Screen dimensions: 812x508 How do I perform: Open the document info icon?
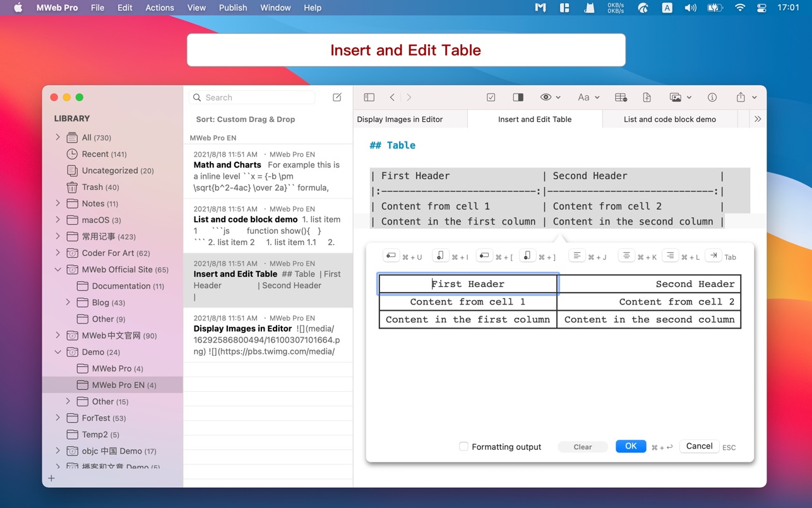(712, 97)
